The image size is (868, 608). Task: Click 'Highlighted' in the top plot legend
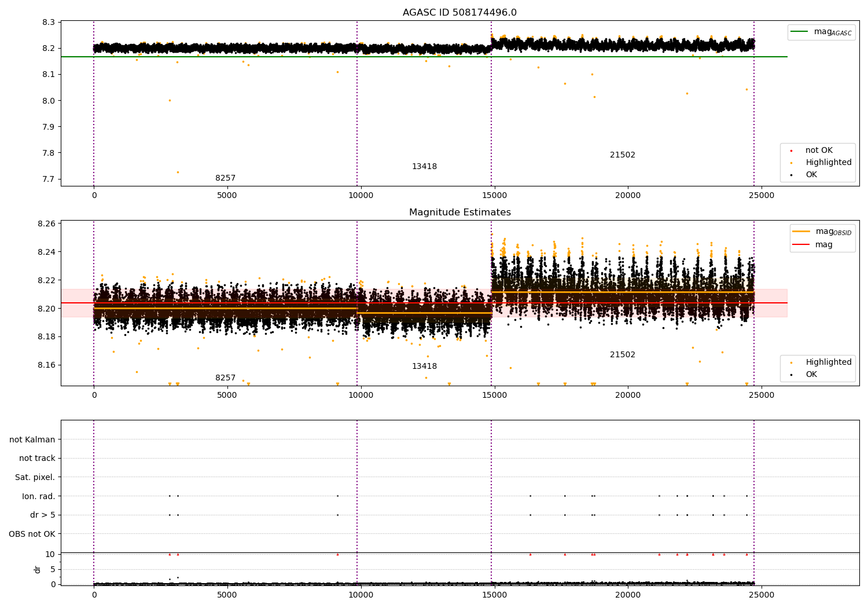(x=829, y=163)
